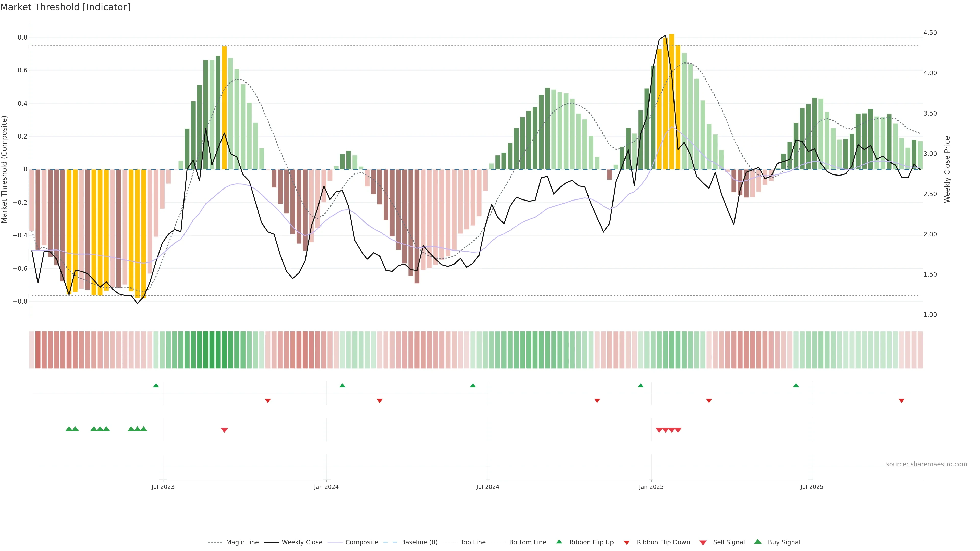Click the Jan 2025 x-axis label
Viewport: 980px width, 551px height.
[x=651, y=487]
